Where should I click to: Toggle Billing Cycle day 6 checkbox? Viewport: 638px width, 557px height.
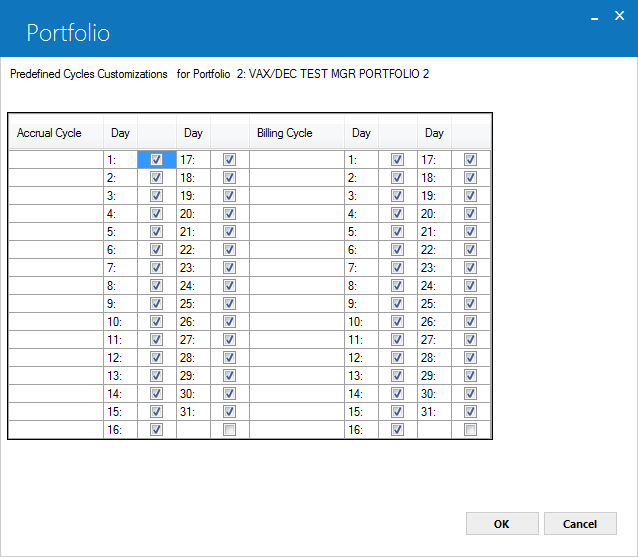[x=397, y=249]
